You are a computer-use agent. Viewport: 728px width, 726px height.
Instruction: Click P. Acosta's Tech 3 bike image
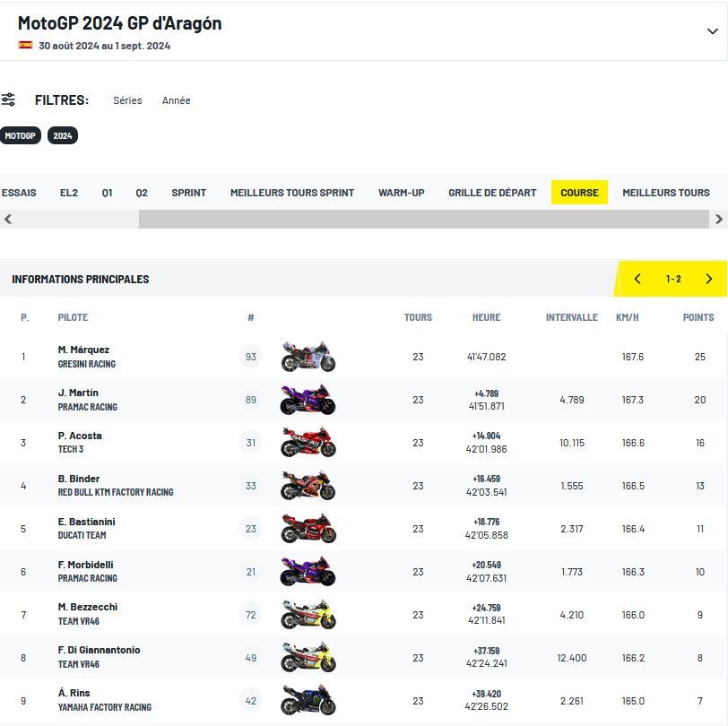[x=308, y=443]
